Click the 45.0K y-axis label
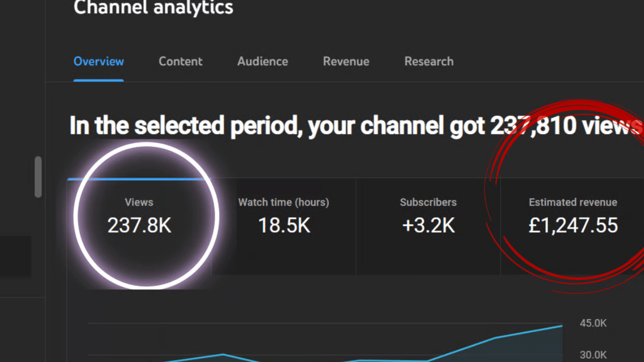Image resolution: width=644 pixels, height=362 pixels. click(x=593, y=323)
